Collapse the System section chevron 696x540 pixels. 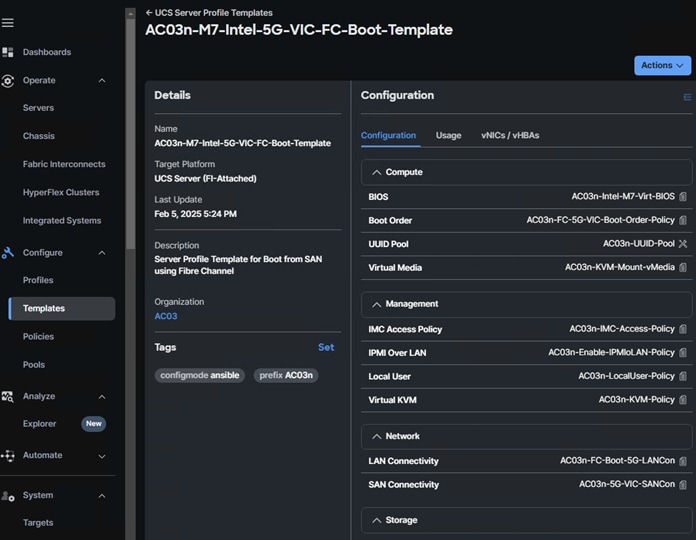pos(102,496)
